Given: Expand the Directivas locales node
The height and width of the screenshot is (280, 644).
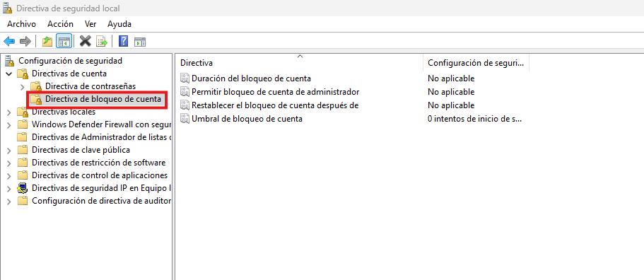Looking at the screenshot, I should pyautogui.click(x=9, y=112).
